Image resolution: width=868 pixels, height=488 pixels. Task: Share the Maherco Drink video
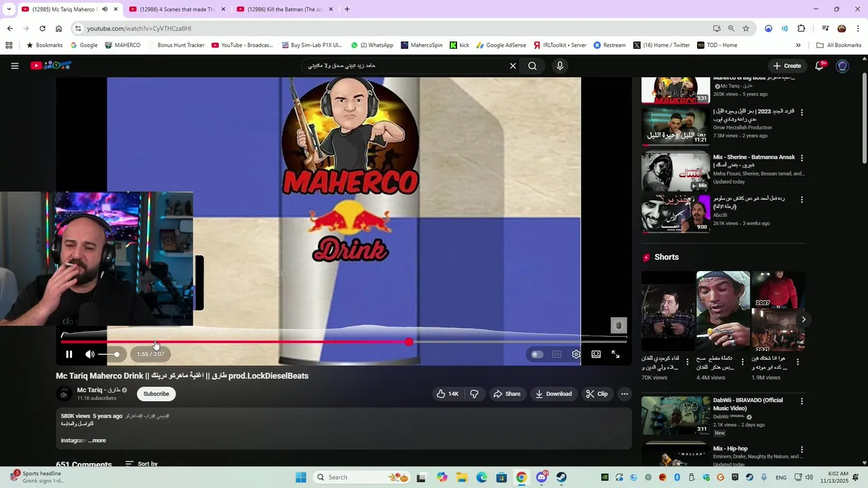(507, 394)
